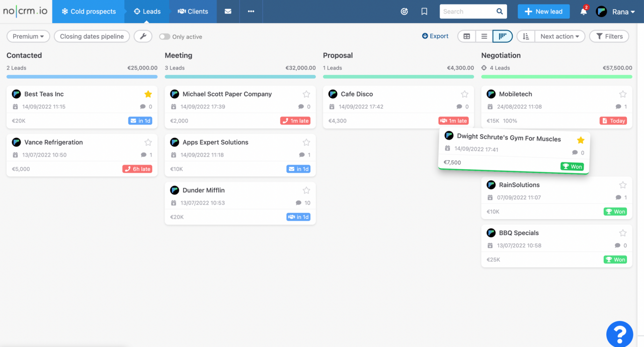
Task: Switch to table view layout icon
Action: pos(466,36)
